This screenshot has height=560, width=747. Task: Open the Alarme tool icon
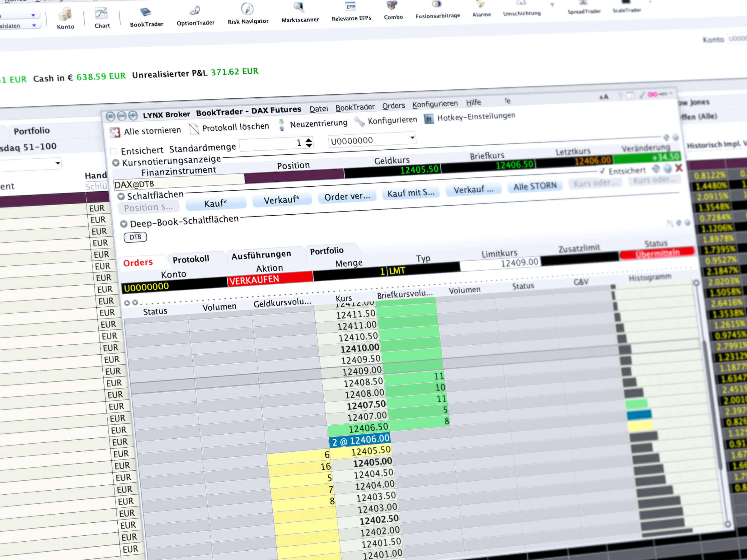pyautogui.click(x=481, y=4)
